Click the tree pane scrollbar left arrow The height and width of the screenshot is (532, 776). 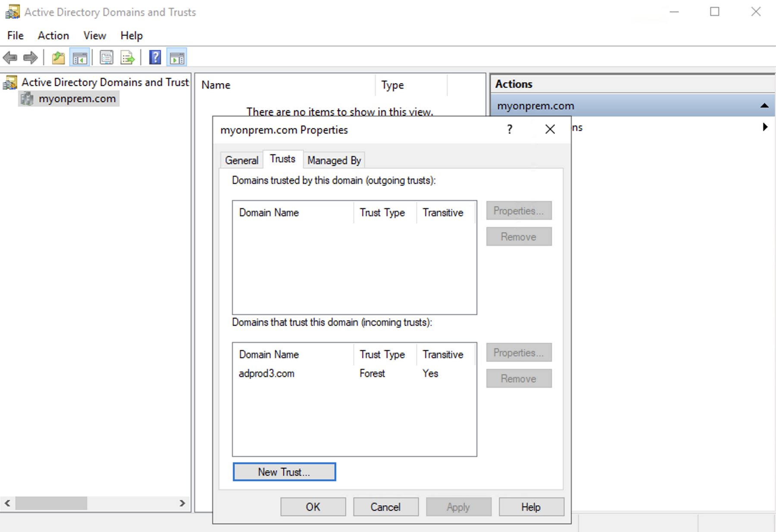8,503
